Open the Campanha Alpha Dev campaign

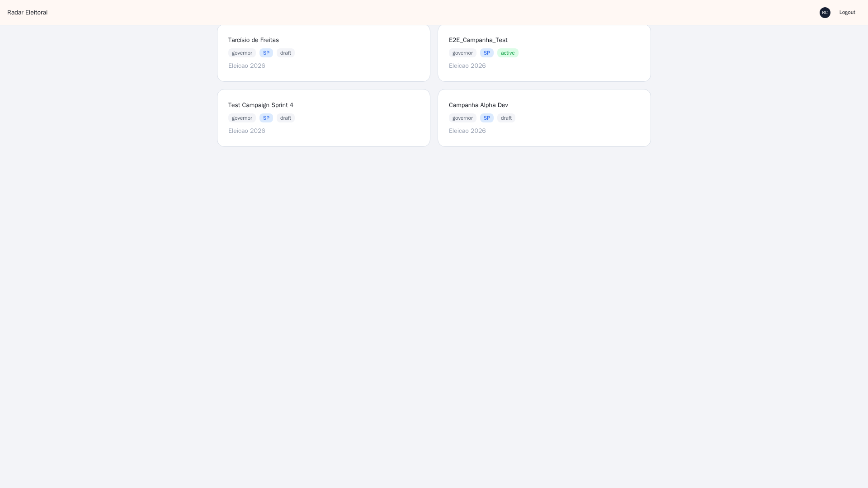coord(544,118)
